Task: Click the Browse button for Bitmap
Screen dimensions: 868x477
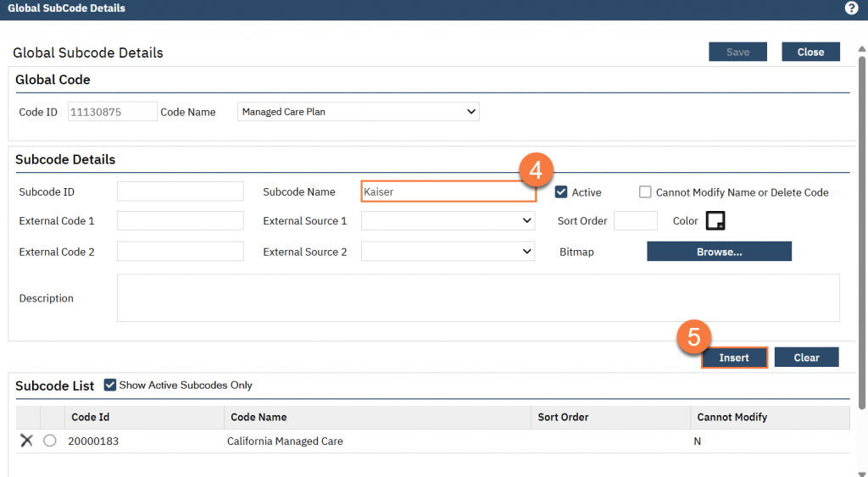Action: (719, 252)
